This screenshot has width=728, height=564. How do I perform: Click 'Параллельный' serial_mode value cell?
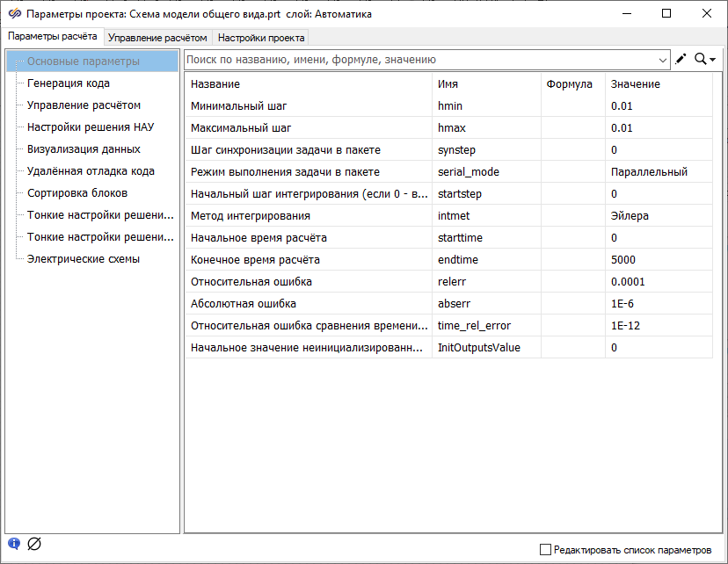[649, 171]
